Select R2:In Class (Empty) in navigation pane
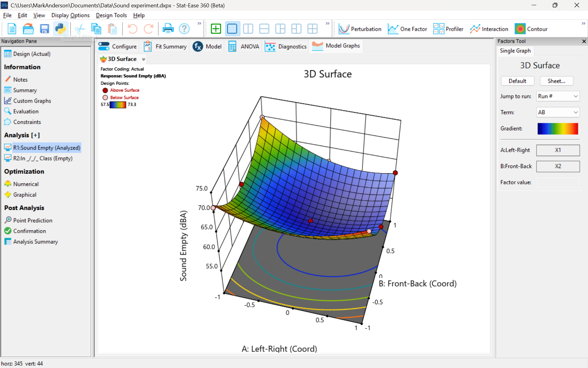Viewport: 588px width, 368px height. 43,158
